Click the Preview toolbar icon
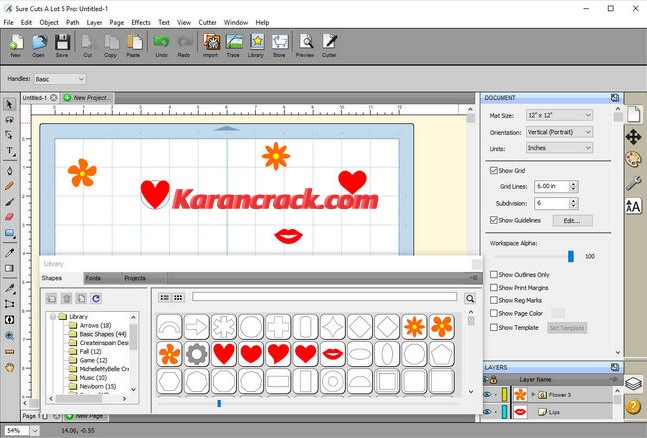Viewport: 647px width, 438px height. pyautogui.click(x=305, y=45)
